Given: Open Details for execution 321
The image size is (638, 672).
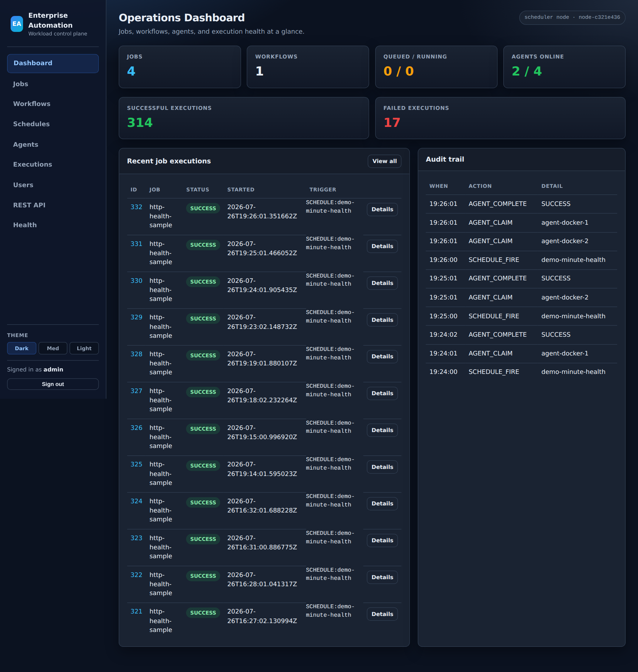Looking at the screenshot, I should (x=382, y=614).
